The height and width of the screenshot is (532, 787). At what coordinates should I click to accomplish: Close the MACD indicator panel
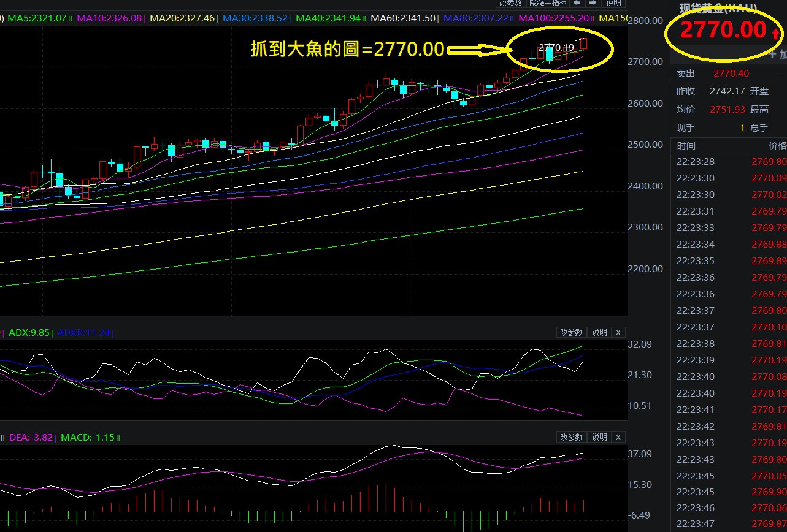618,437
